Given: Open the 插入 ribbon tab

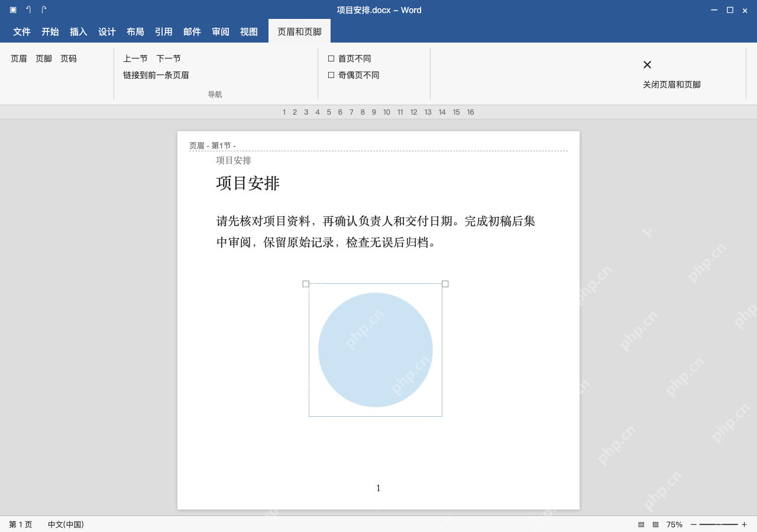Looking at the screenshot, I should (x=79, y=31).
